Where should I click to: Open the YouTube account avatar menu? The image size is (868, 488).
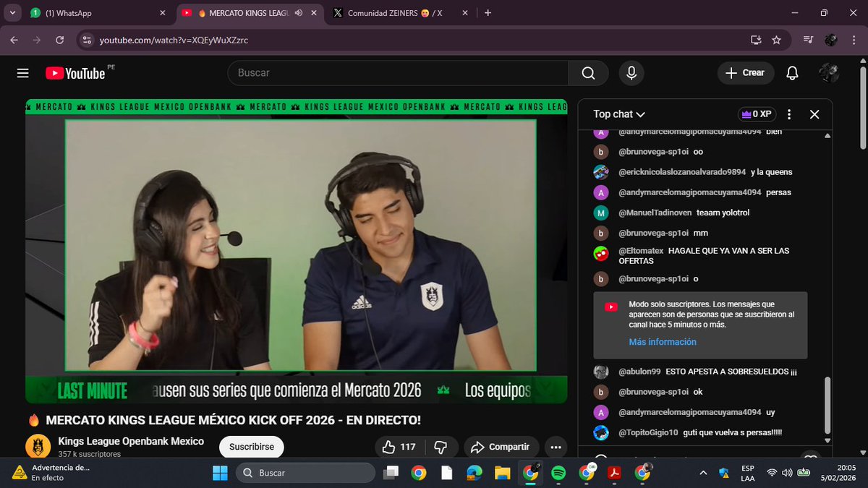(x=829, y=73)
